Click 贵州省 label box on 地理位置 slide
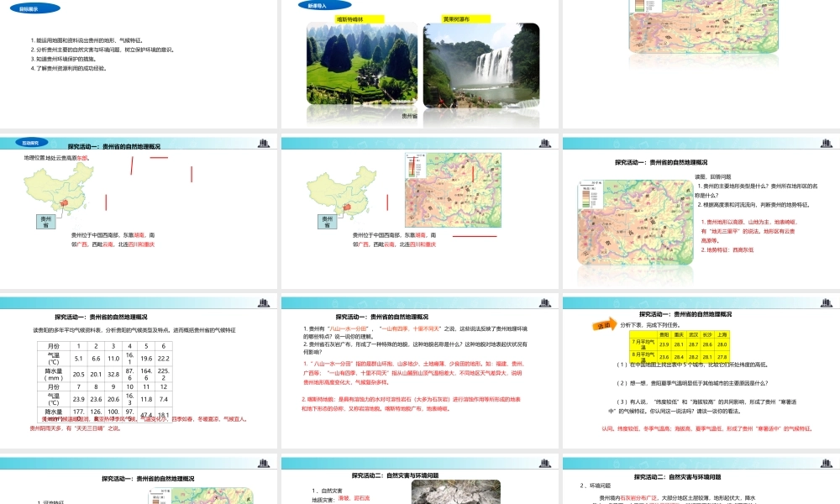This screenshot has width=840, height=504. pyautogui.click(x=45, y=222)
